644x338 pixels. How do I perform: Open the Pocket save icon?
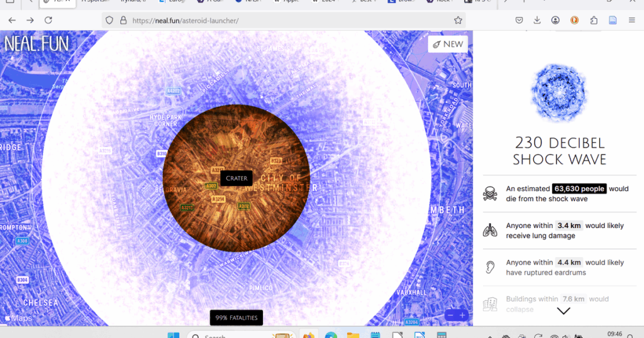pyautogui.click(x=519, y=20)
